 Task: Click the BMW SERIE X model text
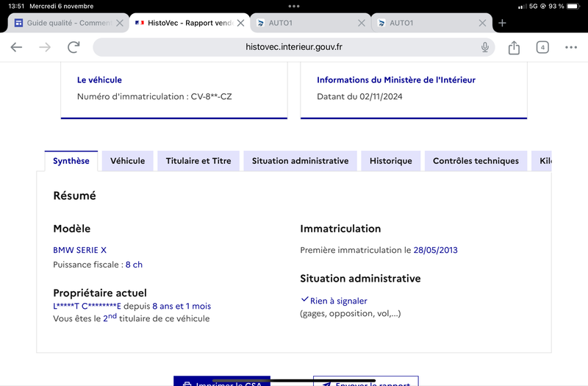point(80,250)
